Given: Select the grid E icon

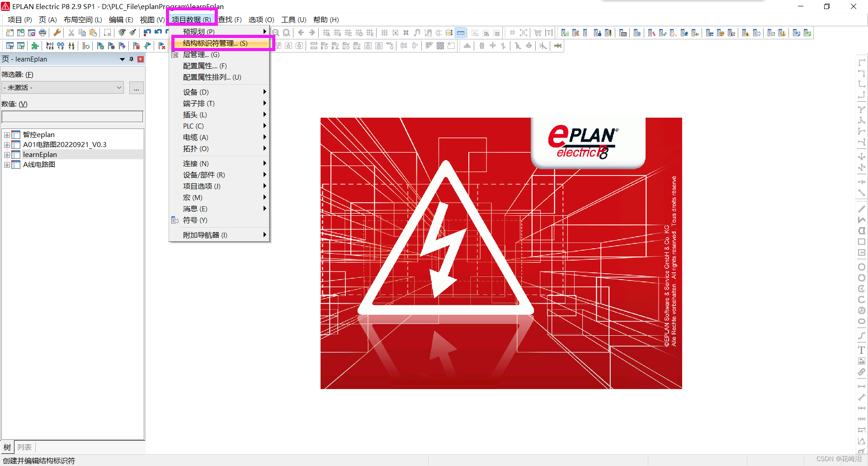Looking at the screenshot, I should click(370, 33).
